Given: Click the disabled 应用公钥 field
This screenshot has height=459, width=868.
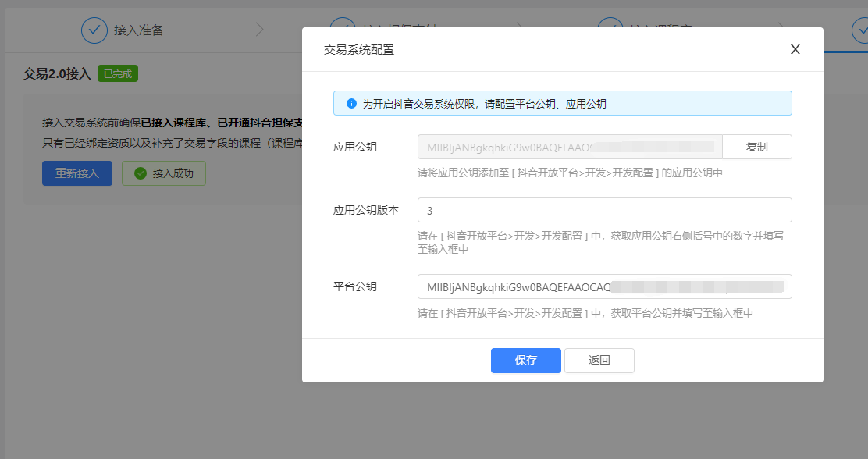Looking at the screenshot, I should pyautogui.click(x=570, y=147).
